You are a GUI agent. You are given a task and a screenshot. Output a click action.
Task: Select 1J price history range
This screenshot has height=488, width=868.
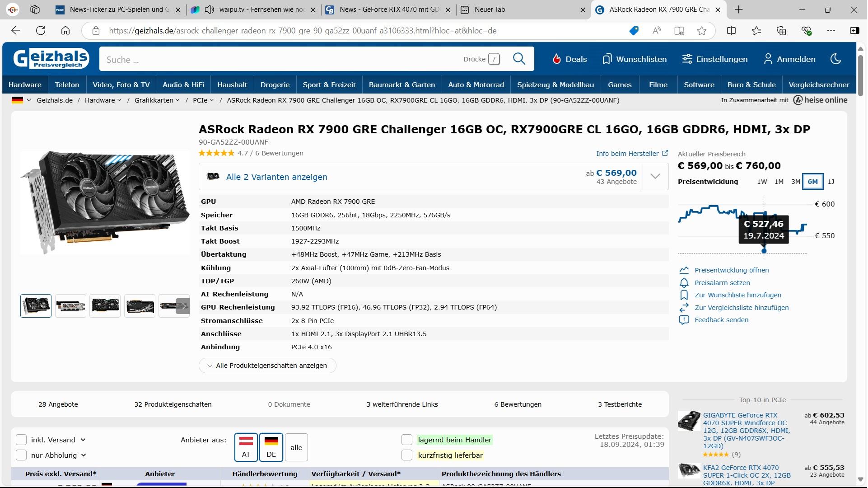click(x=831, y=182)
